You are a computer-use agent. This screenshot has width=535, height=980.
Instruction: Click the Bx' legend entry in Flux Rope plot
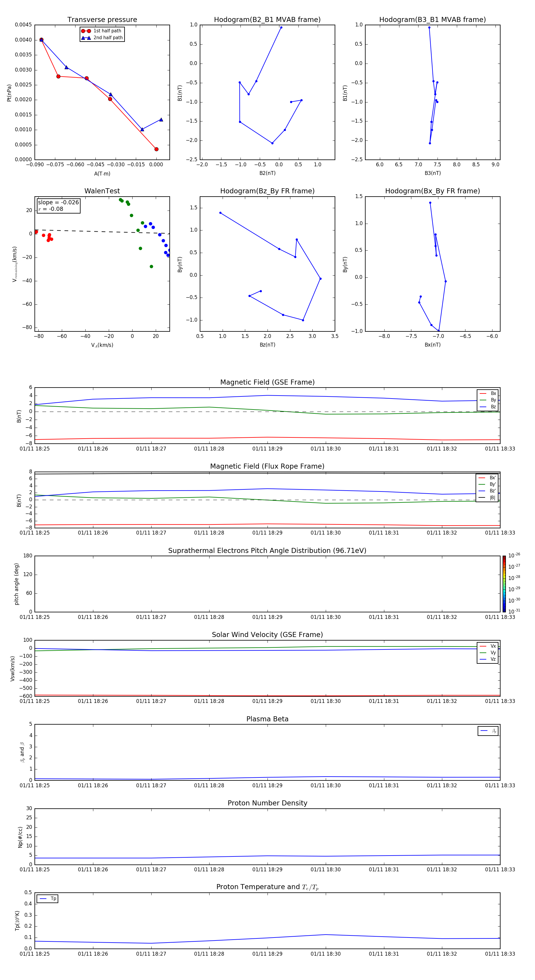[487, 478]
